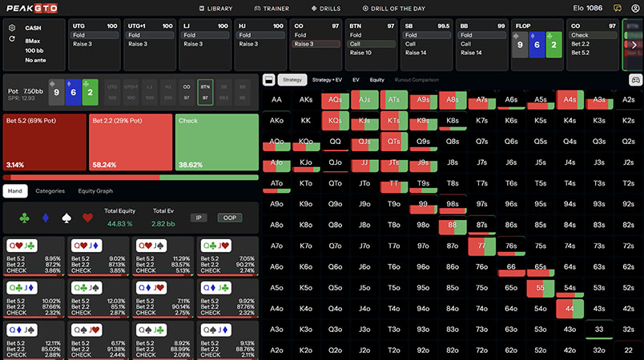Open the chat feedback icon

coord(617,8)
